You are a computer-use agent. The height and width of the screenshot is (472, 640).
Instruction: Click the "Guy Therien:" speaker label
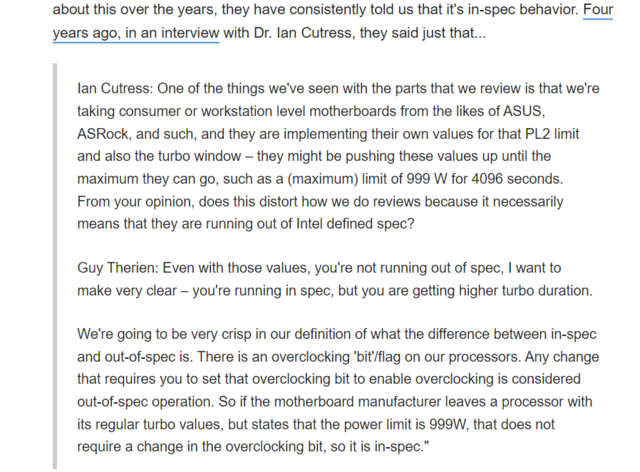(120, 268)
